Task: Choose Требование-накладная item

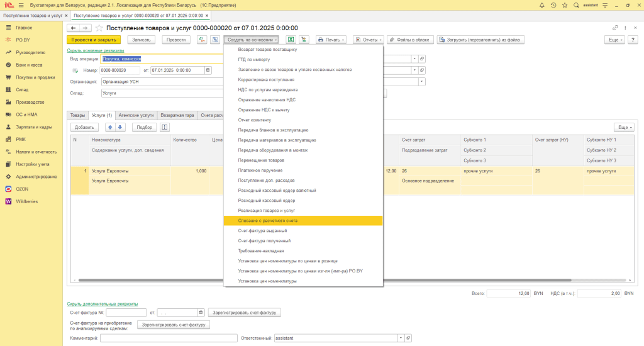Action: click(x=303, y=251)
